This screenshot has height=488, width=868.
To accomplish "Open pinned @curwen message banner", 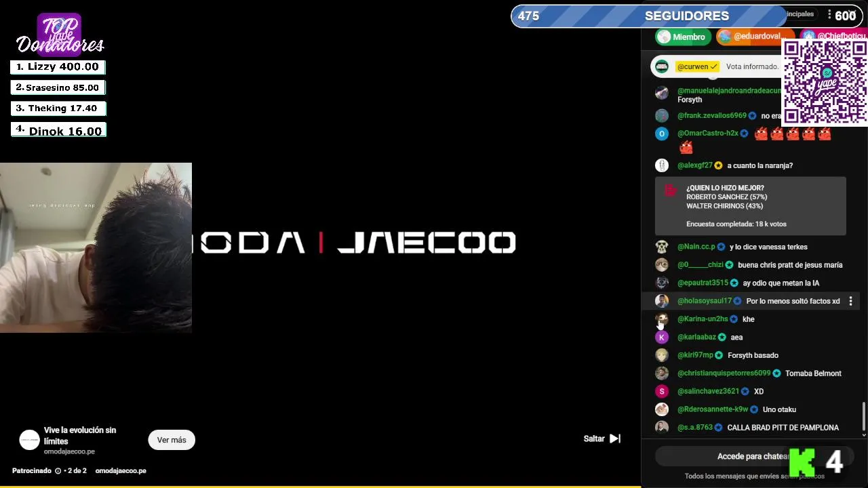I will [717, 66].
